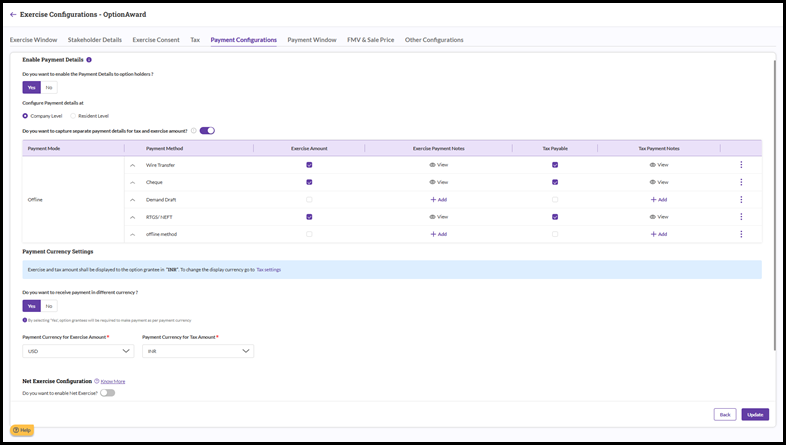Open Payment Currency for Exercise Amount dropdown
Screen dimensions: 786x445
pyautogui.click(x=78, y=351)
